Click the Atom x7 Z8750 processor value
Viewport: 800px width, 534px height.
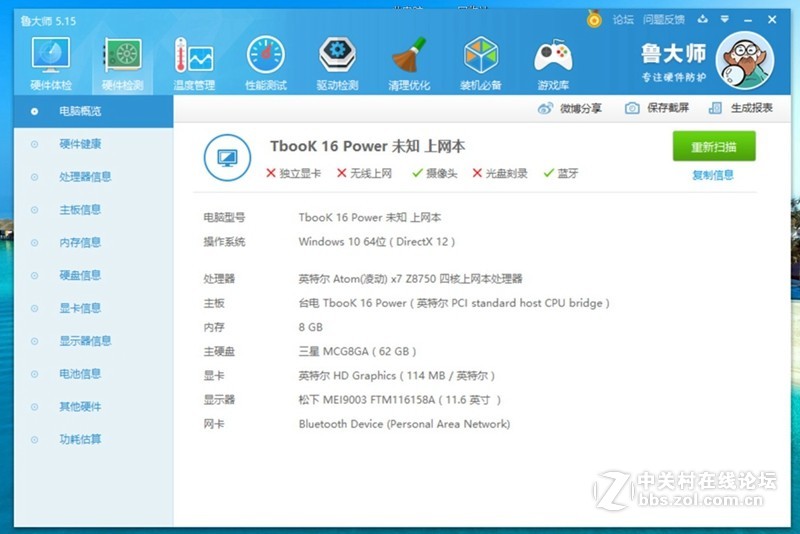(410, 279)
